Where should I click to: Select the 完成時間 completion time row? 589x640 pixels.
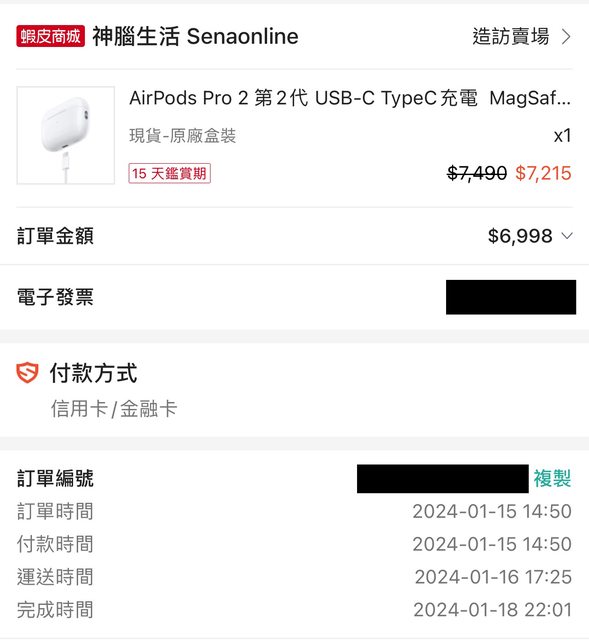pos(294,610)
